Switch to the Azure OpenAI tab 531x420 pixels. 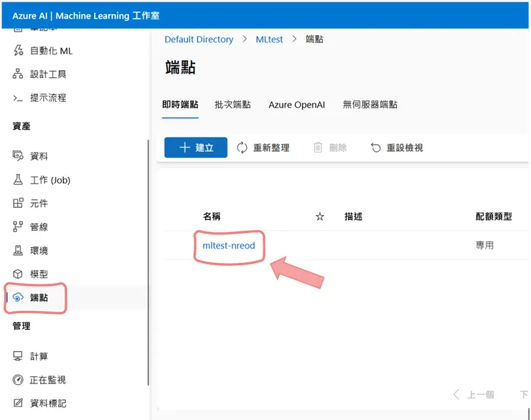(296, 105)
